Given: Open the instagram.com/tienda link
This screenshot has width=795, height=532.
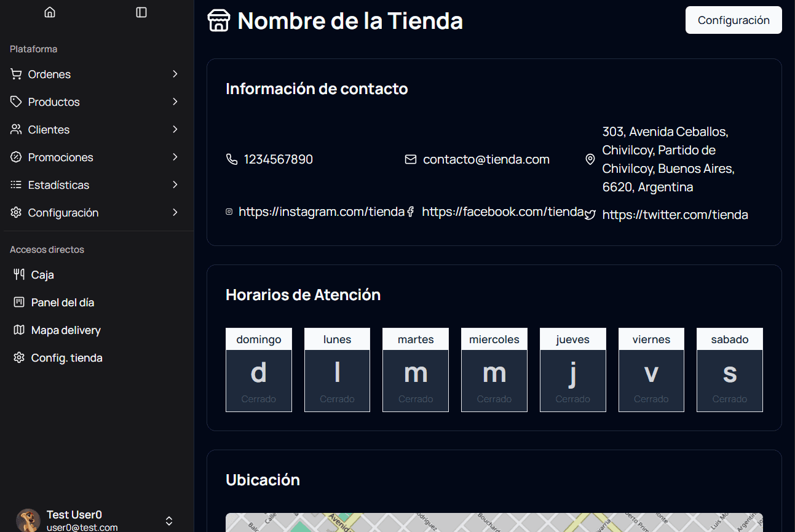Looking at the screenshot, I should click(x=322, y=212).
